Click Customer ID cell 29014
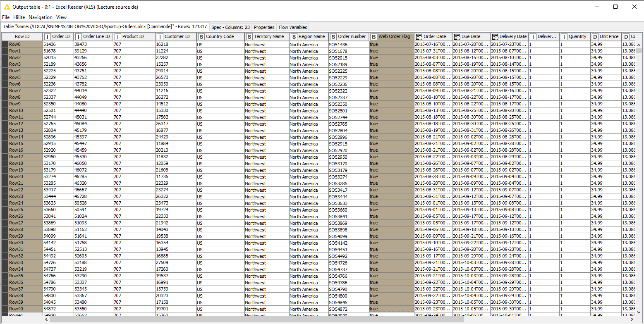The height and width of the screenshot is (324, 644). [175, 71]
